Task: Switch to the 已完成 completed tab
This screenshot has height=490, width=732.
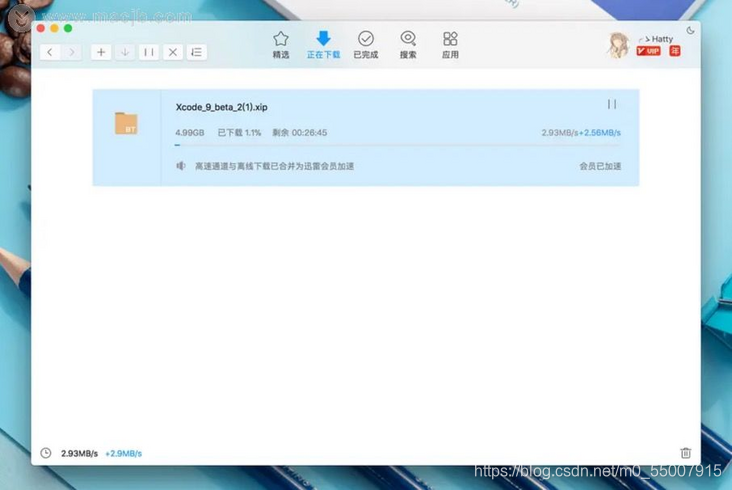Action: [x=366, y=45]
